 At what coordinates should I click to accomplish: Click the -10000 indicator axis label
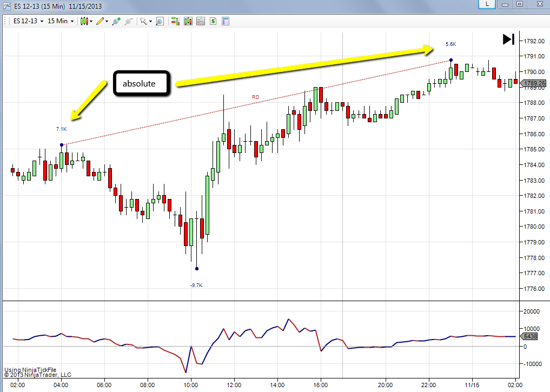(533, 364)
